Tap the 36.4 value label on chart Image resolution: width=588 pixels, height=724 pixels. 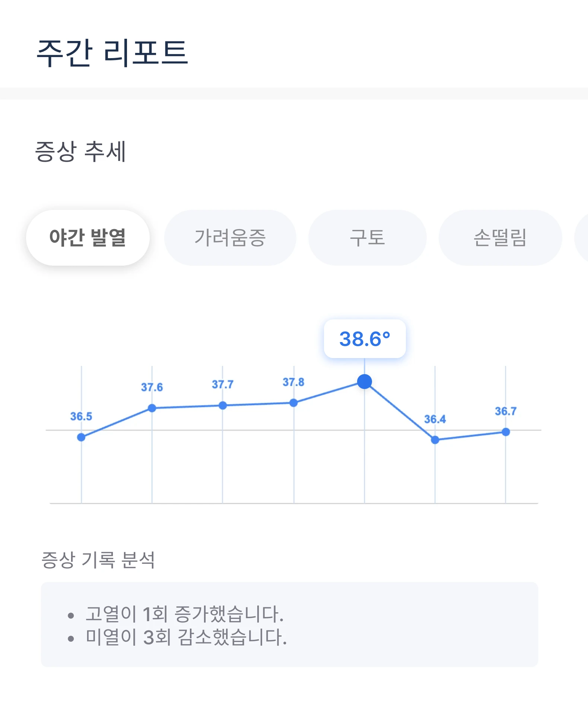click(x=435, y=420)
